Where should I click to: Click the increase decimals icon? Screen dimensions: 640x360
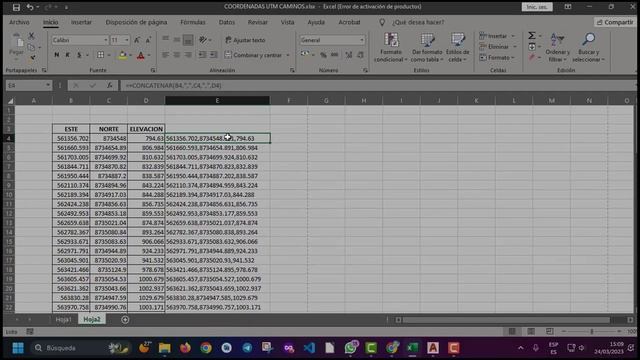(x=349, y=55)
